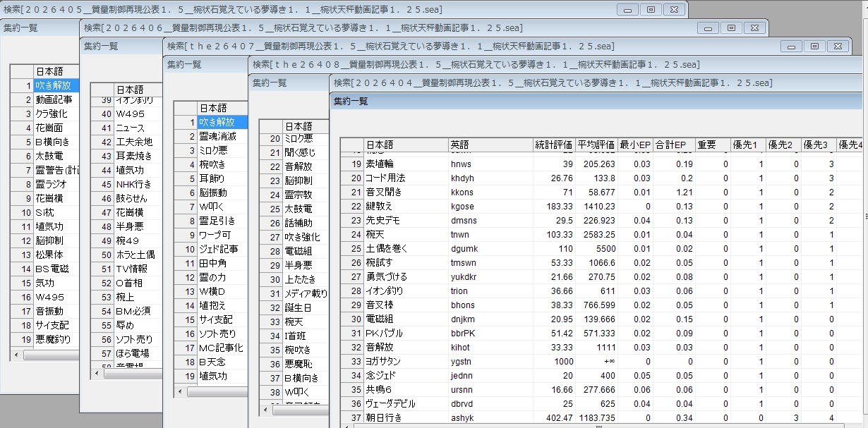Sort by the 統計評価 column header

coord(553,145)
